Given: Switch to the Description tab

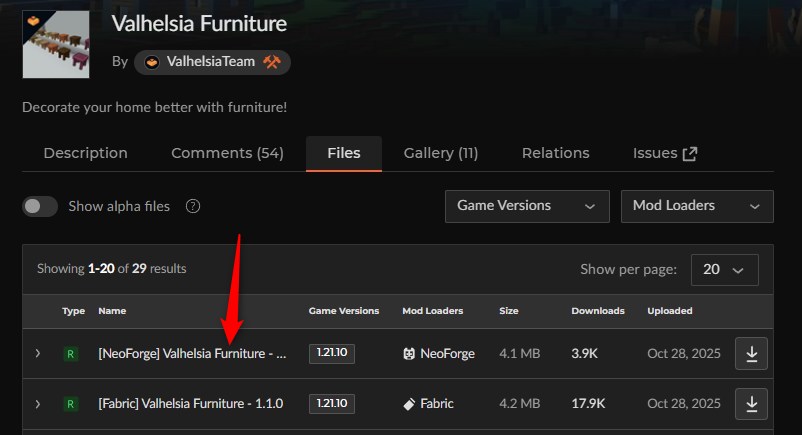Looking at the screenshot, I should (85, 153).
